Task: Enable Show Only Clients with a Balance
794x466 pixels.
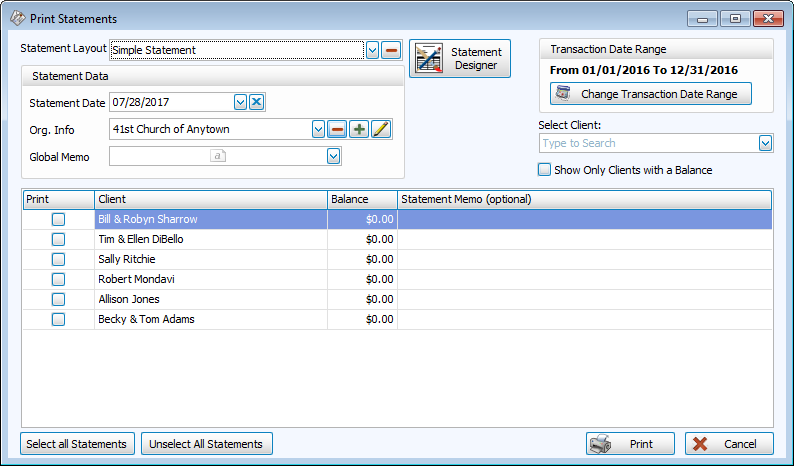Action: 545,170
